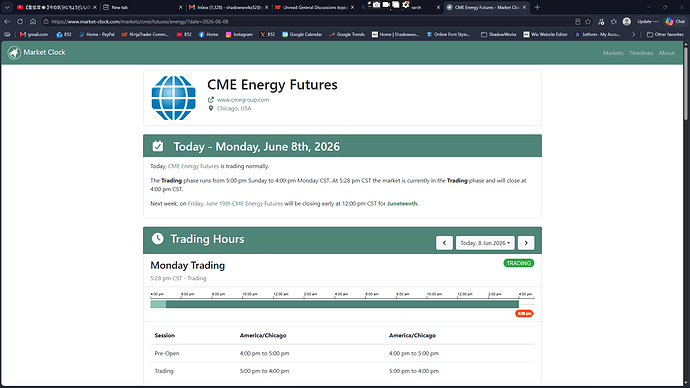Open the browser home page icon
Screen dimensions: 690x388
(33, 22)
